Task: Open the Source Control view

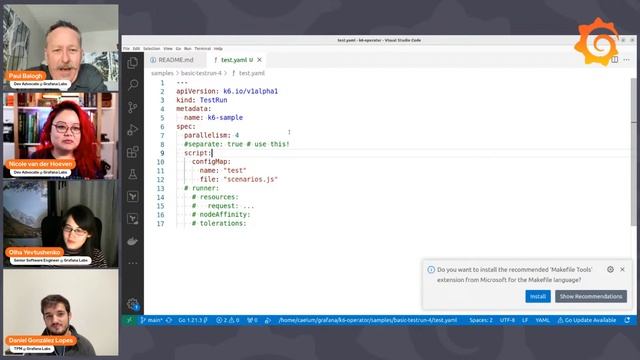Action: pyautogui.click(x=133, y=107)
